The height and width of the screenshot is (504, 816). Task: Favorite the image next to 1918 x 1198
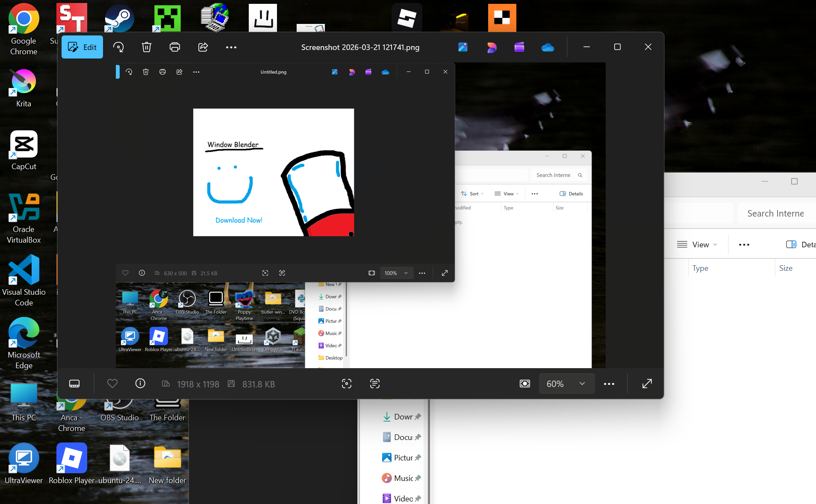112,384
